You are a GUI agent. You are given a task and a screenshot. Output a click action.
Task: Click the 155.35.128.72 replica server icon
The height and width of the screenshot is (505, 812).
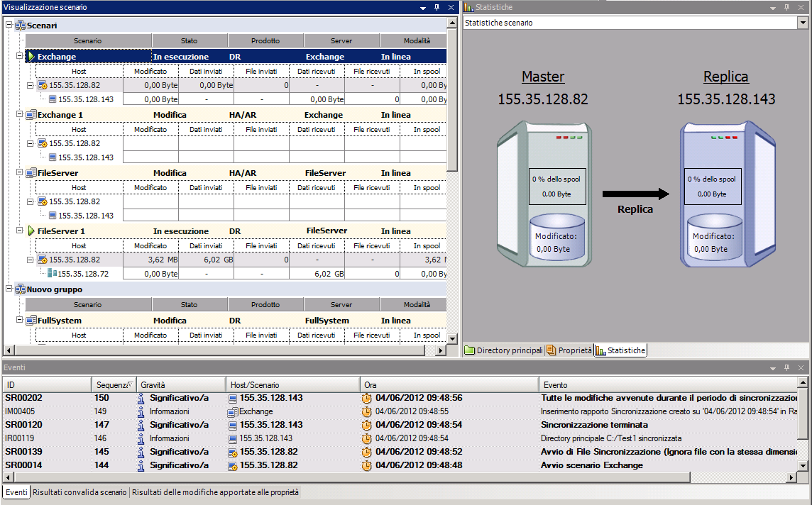pyautogui.click(x=52, y=274)
